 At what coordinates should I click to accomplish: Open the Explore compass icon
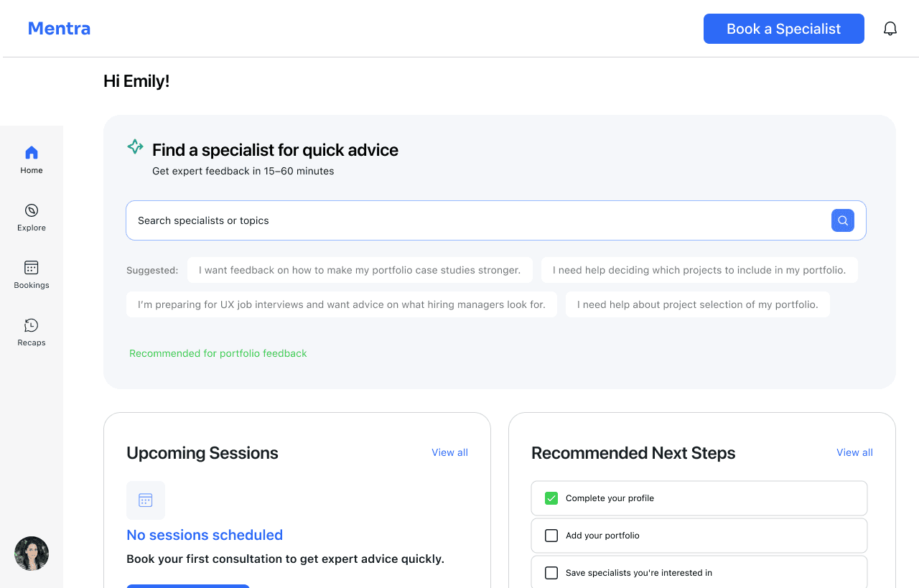(x=32, y=210)
